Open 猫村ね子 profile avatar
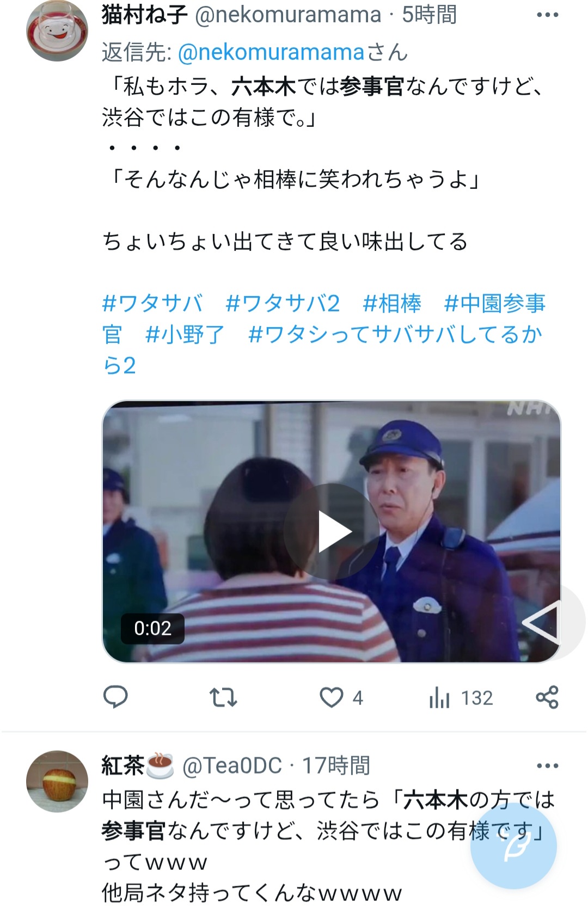Viewport: 588px width, 914px height. point(57,30)
